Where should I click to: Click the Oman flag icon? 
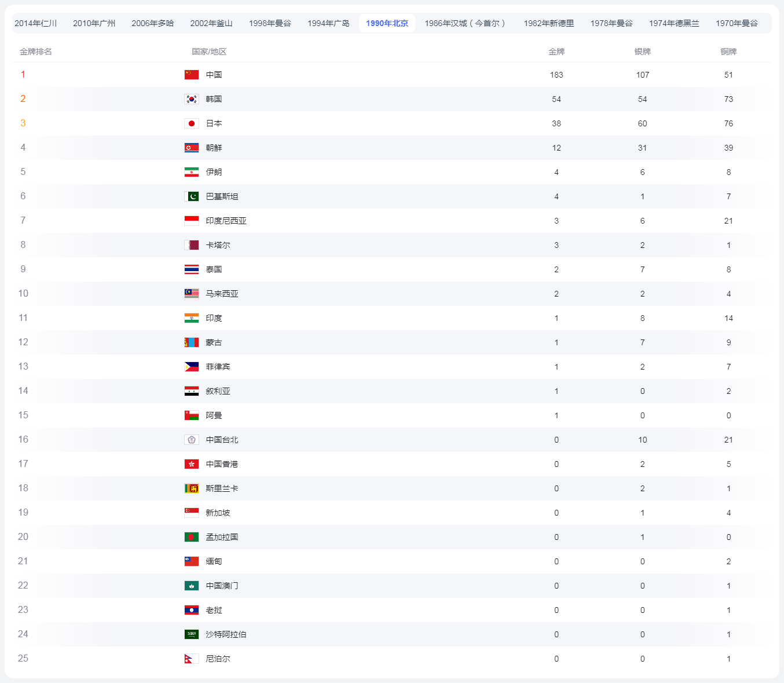pyautogui.click(x=192, y=415)
